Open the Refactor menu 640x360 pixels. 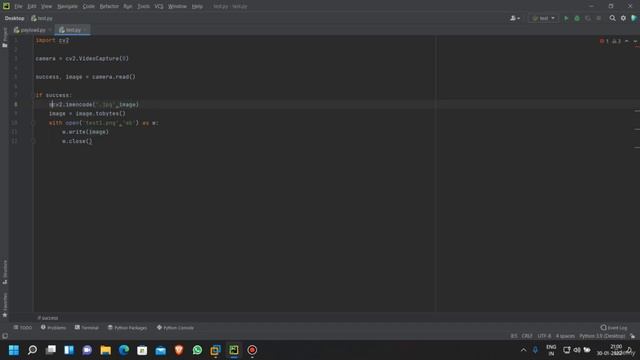tap(109, 7)
